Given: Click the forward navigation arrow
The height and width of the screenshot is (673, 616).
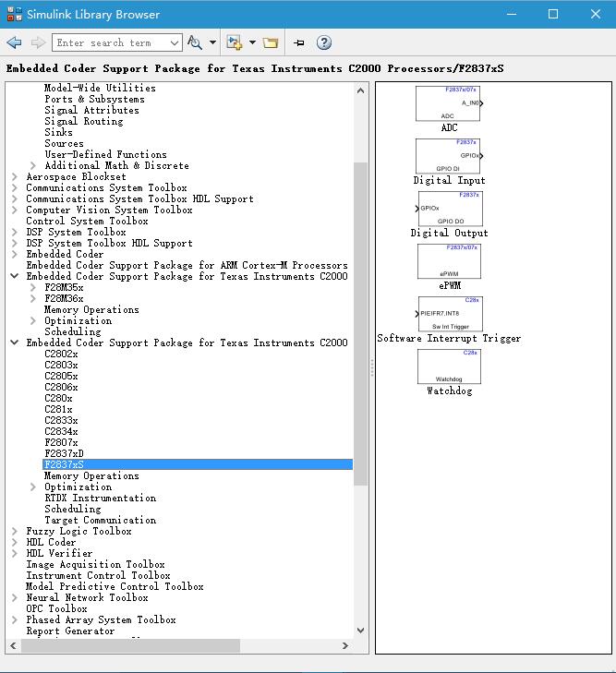Looking at the screenshot, I should click(38, 42).
